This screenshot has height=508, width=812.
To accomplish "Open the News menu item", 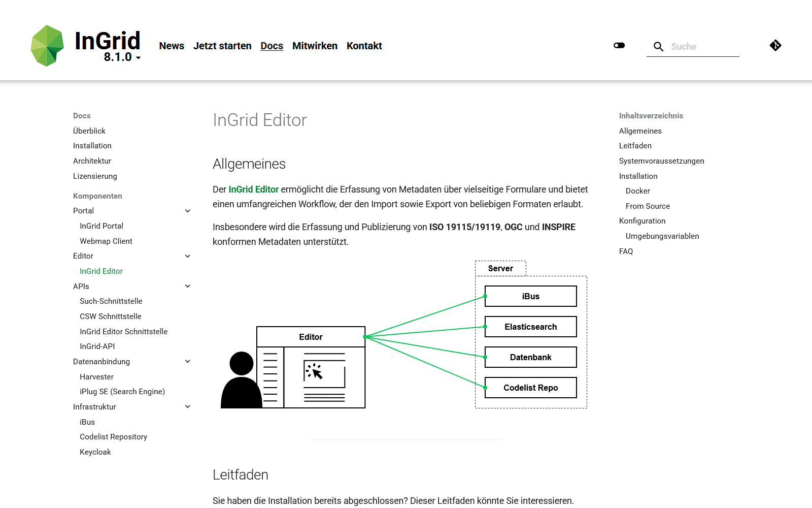I will coord(172,46).
